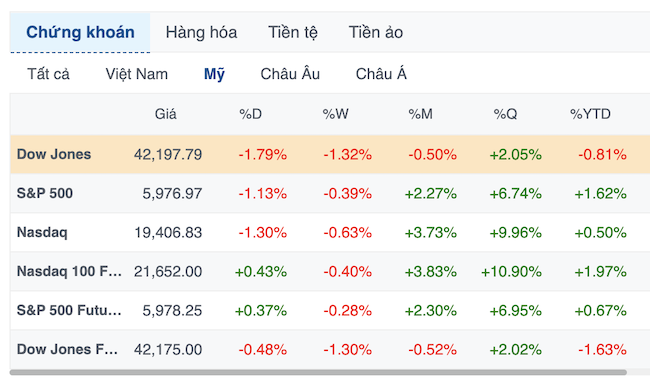The image size is (650, 389).
Task: Select the Nasdaq index row
Action: (x=330, y=232)
